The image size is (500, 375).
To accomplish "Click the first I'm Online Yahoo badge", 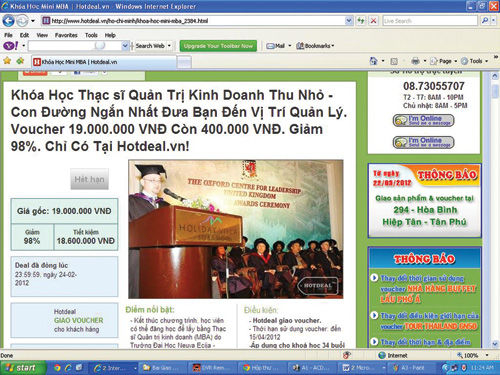I will 424,120.
